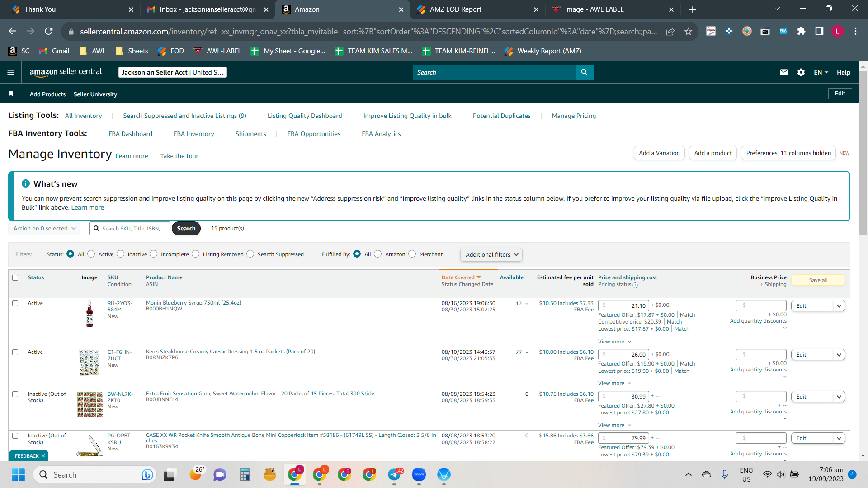868x488 pixels.
Task: Click the page vertical scrollbar
Action: point(863,154)
